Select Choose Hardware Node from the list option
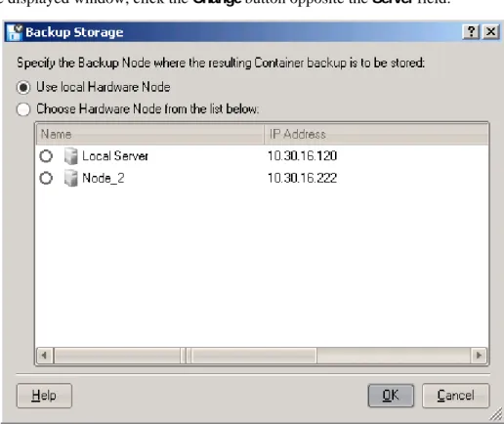Image resolution: width=504 pixels, height=424 pixels. 23,109
